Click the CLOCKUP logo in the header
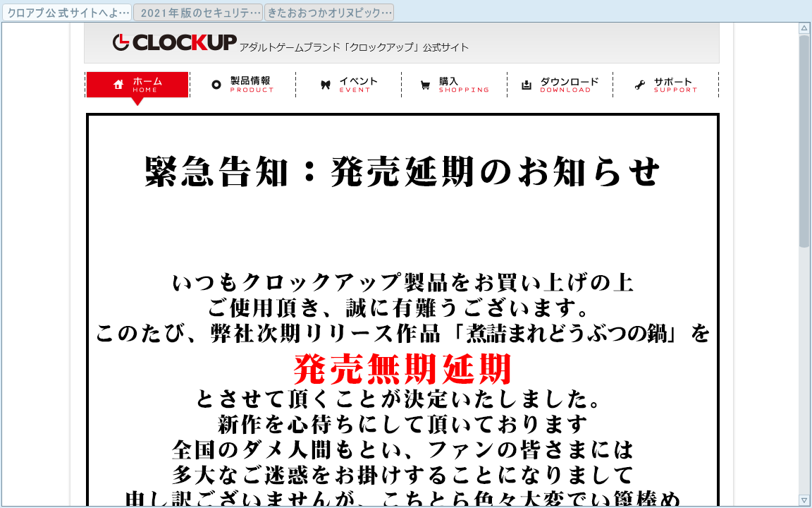Image resolution: width=812 pixels, height=508 pixels. point(175,42)
